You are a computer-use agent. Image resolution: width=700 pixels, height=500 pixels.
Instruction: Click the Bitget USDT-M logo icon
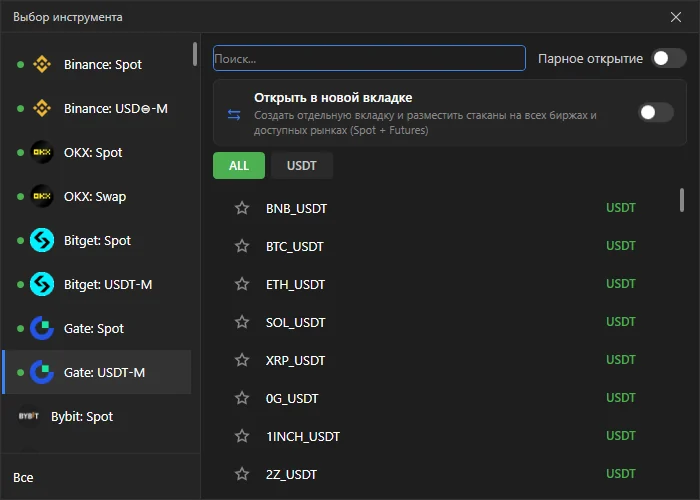tap(42, 284)
